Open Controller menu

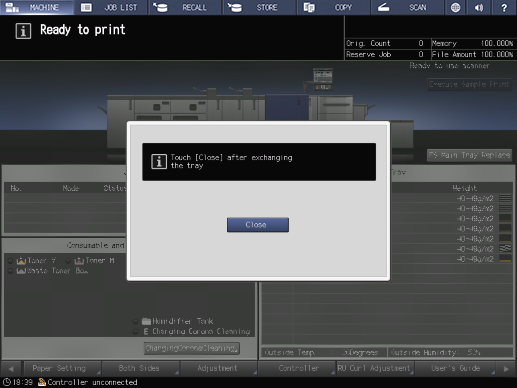coord(297,368)
